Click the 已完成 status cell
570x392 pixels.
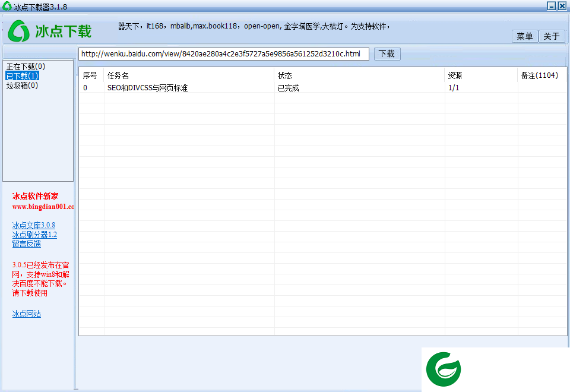(289, 88)
